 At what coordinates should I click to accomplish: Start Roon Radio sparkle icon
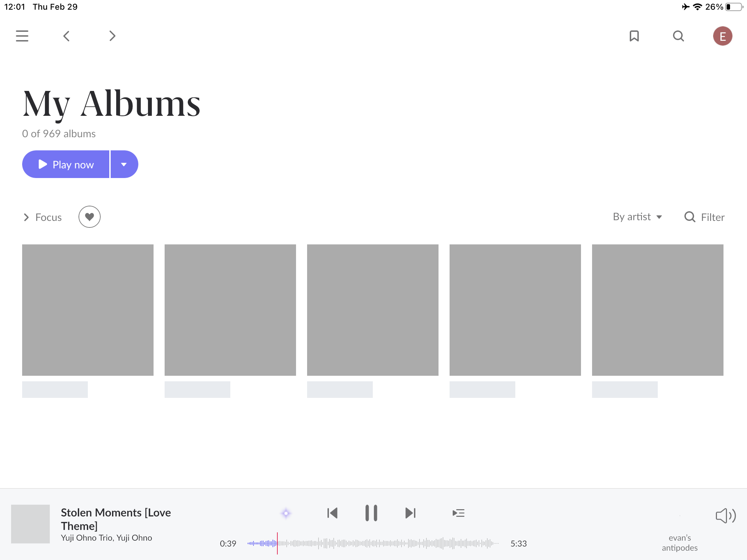286,513
